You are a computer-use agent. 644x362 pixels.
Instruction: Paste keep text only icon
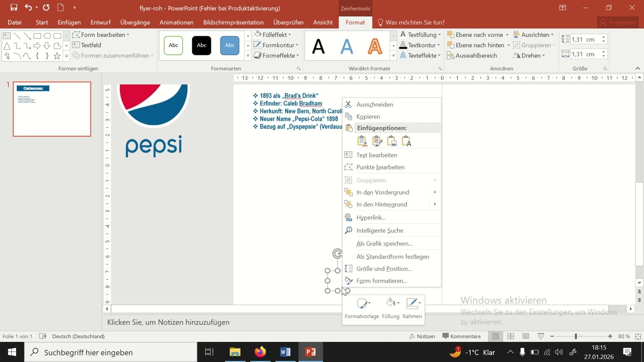407,142
